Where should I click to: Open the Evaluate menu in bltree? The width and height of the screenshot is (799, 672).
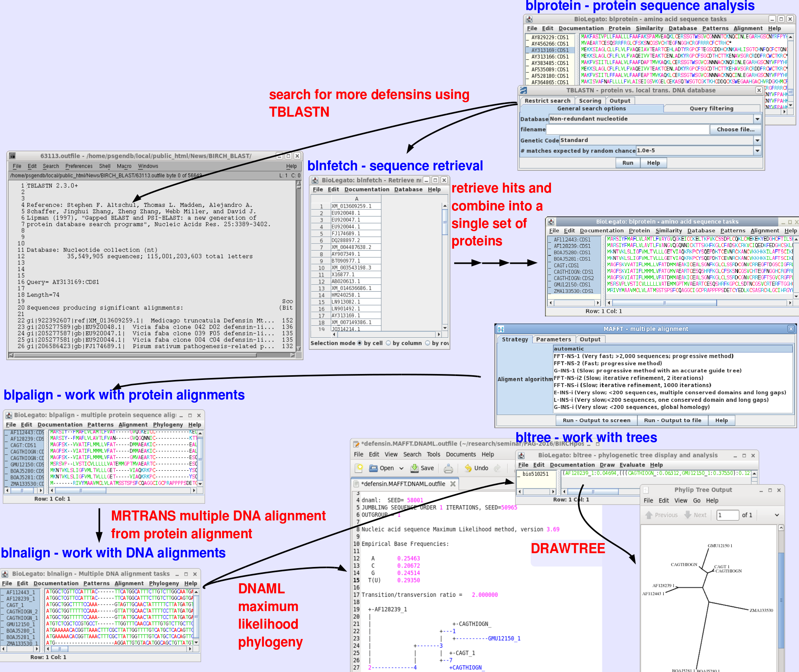pyautogui.click(x=632, y=465)
